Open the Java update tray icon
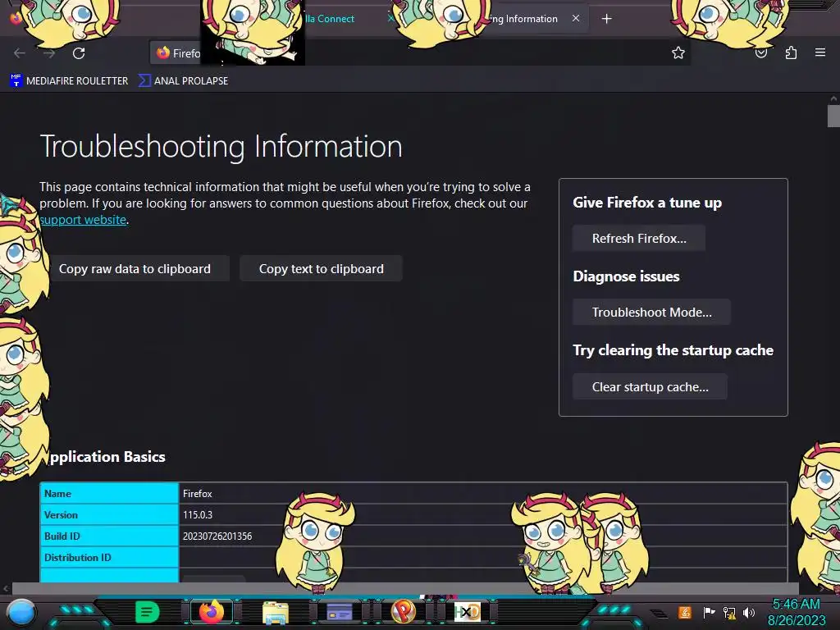 [x=685, y=612]
